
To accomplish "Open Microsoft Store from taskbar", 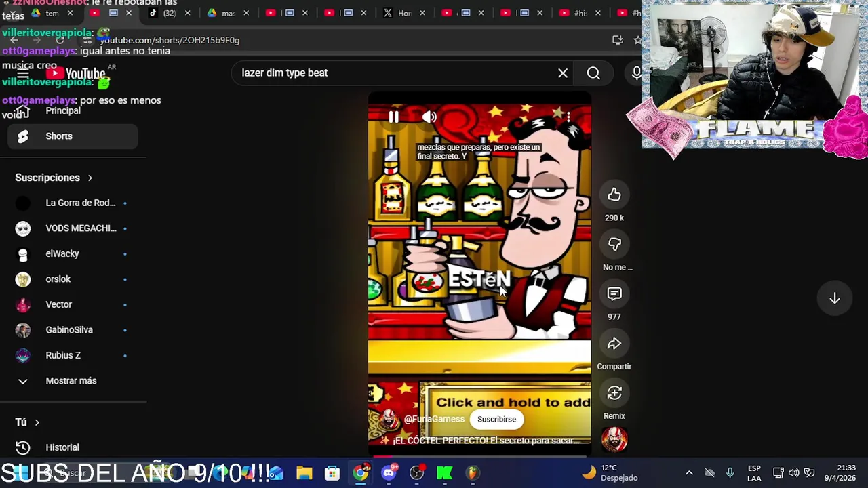I will [x=332, y=473].
